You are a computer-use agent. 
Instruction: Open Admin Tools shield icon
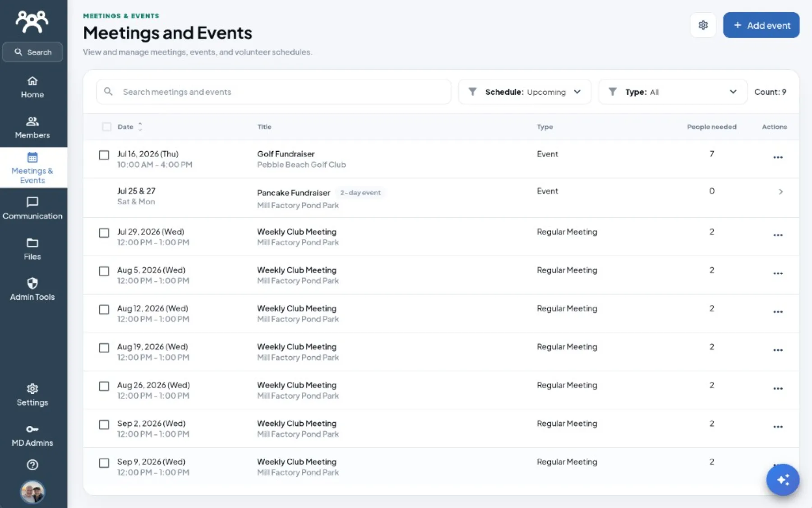[x=32, y=283]
